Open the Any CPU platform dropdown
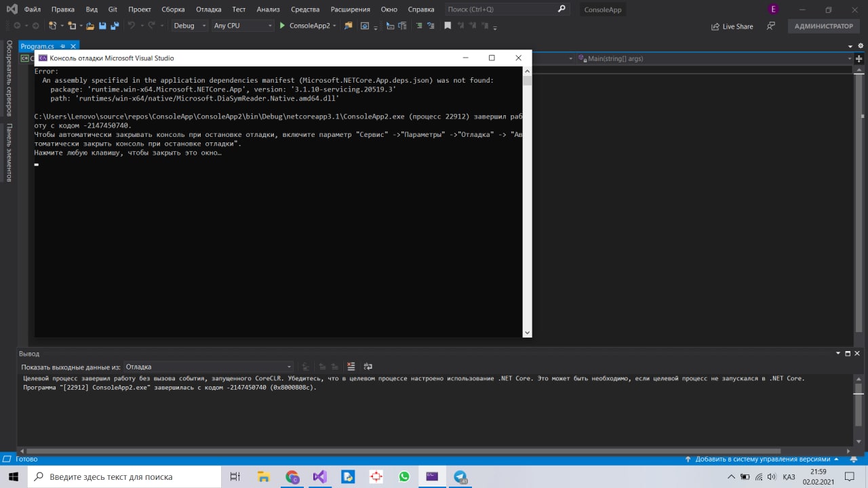Screen dimensions: 868x488 coord(243,26)
